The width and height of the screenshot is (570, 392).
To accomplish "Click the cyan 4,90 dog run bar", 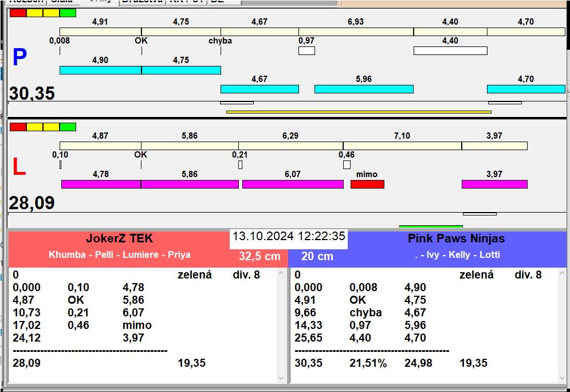I will [x=100, y=70].
